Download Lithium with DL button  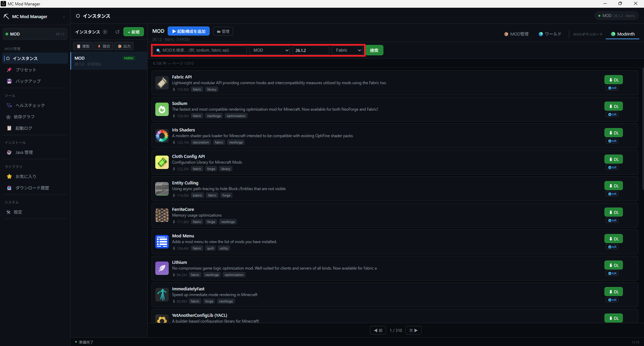[x=614, y=265]
